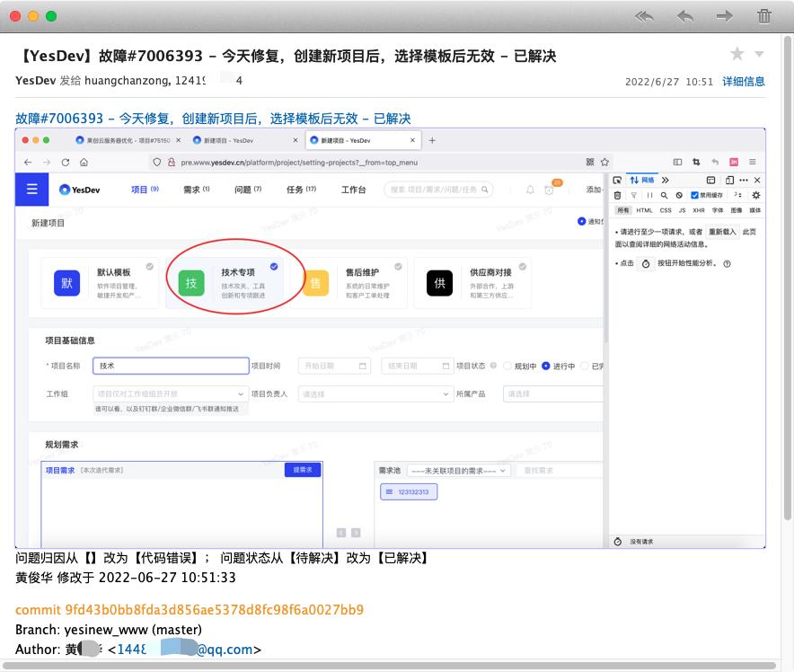Screen dimensions: 794x672
Task: Pause network recording in DevTools
Action: (649, 195)
